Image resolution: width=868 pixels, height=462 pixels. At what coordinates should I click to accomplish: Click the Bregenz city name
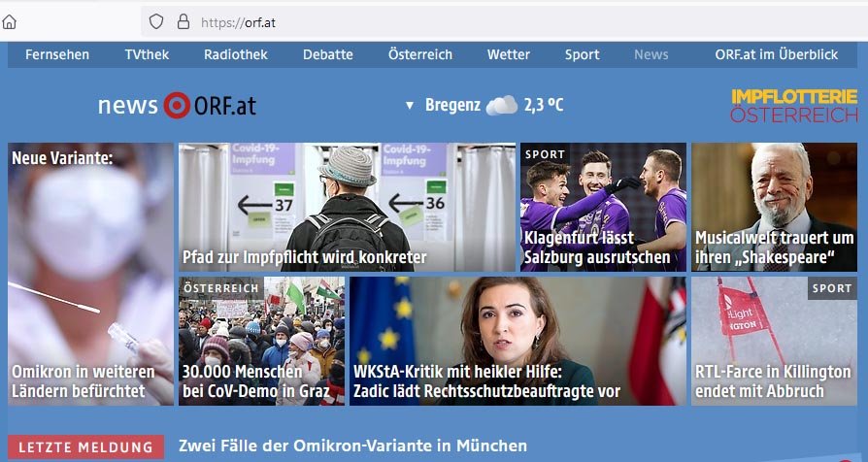tap(452, 105)
